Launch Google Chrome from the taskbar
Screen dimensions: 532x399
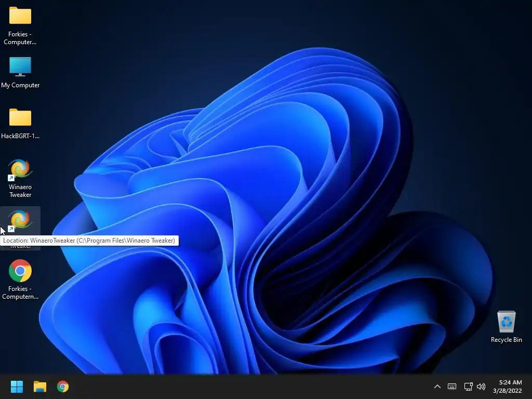coord(63,387)
